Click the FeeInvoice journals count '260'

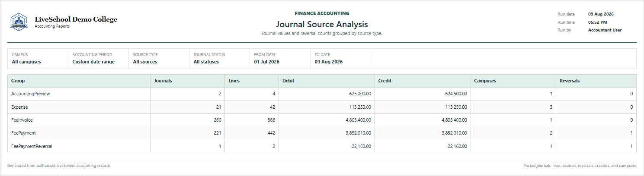coord(217,120)
